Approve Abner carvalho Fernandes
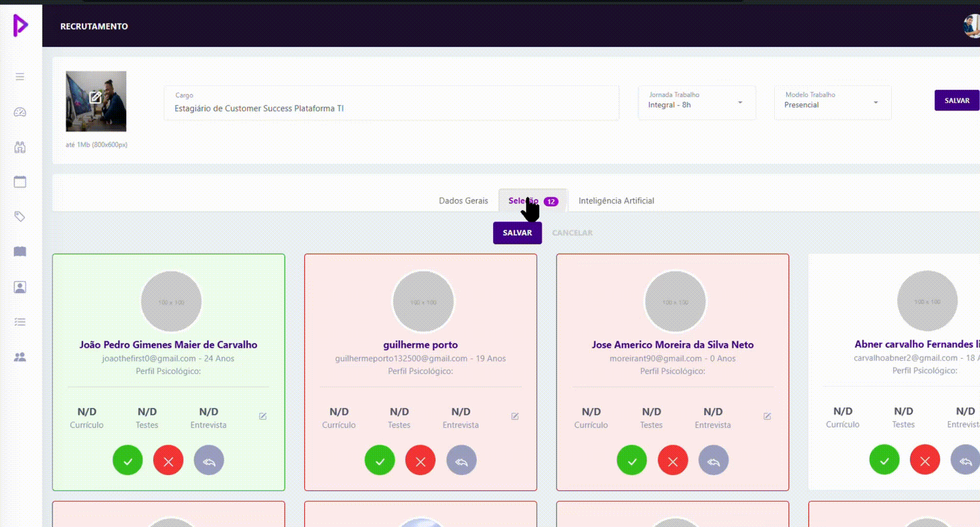This screenshot has height=527, width=980. [x=884, y=460]
